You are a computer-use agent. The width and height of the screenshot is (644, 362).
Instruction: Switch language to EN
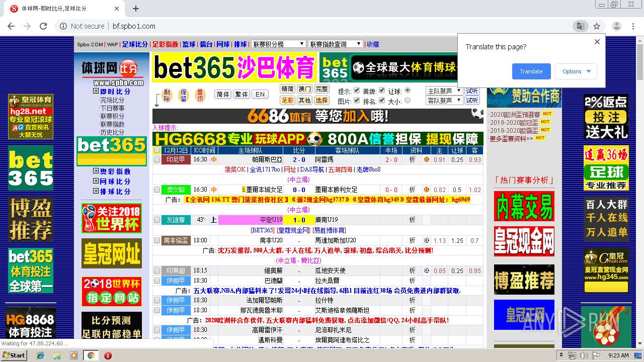point(260,95)
